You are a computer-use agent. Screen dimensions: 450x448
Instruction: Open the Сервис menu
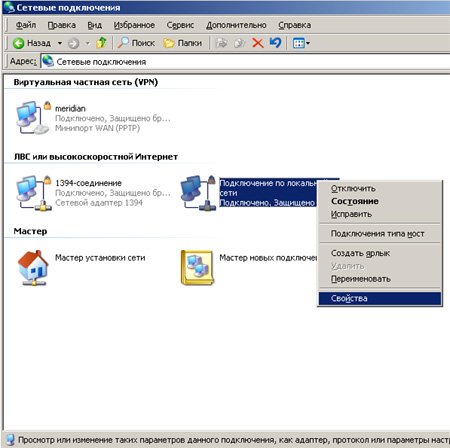[x=180, y=25]
